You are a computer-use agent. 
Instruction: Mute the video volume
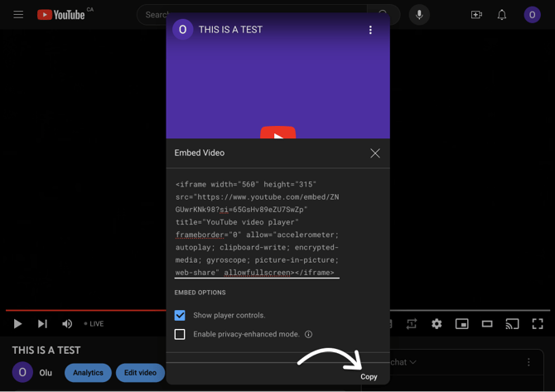(67, 324)
